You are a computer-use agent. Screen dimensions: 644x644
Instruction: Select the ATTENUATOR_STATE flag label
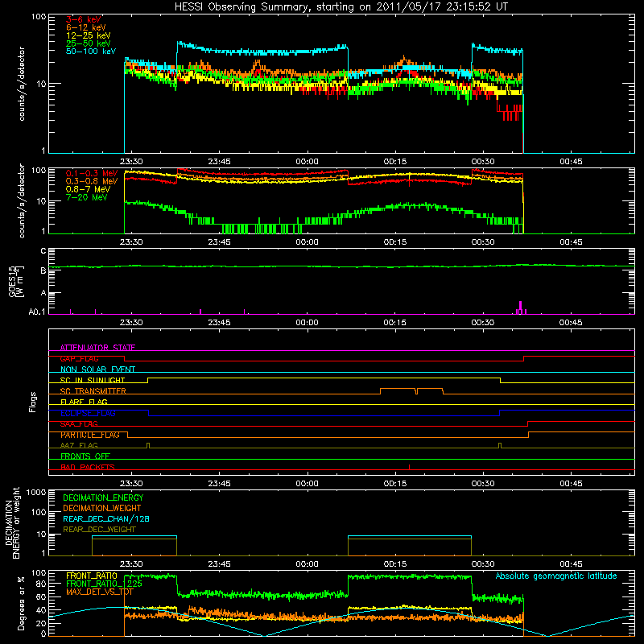click(97, 348)
